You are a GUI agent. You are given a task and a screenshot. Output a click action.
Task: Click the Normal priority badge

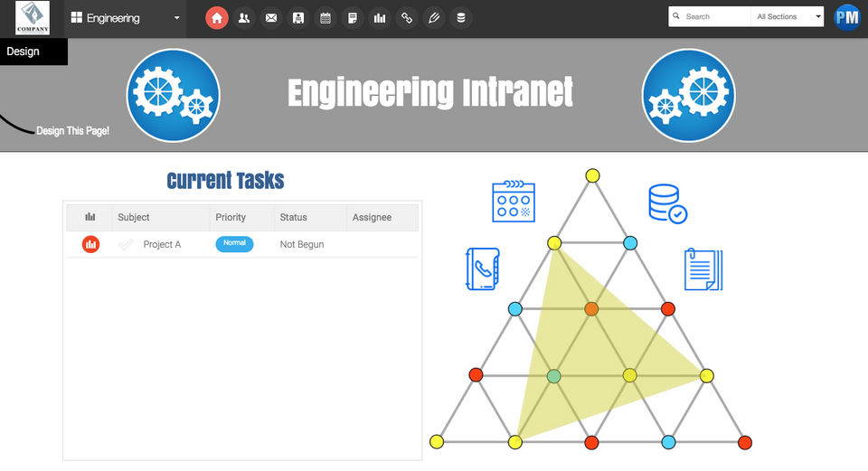(234, 243)
